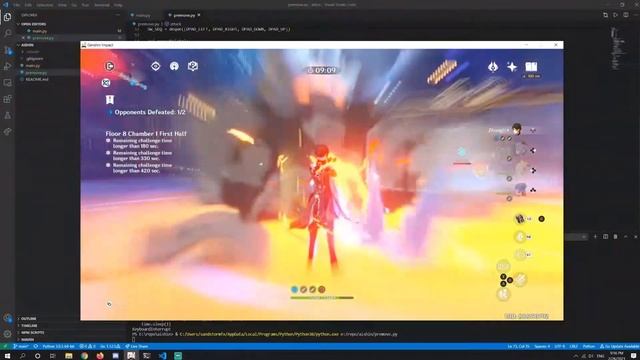Switch to third party character portrait

coord(520,170)
